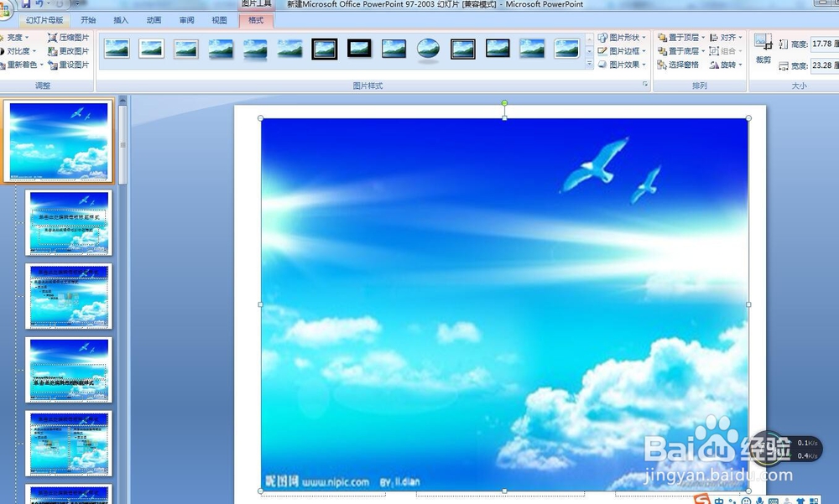Click Reset Picture (重设图片)
This screenshot has width=839, height=504.
click(69, 65)
